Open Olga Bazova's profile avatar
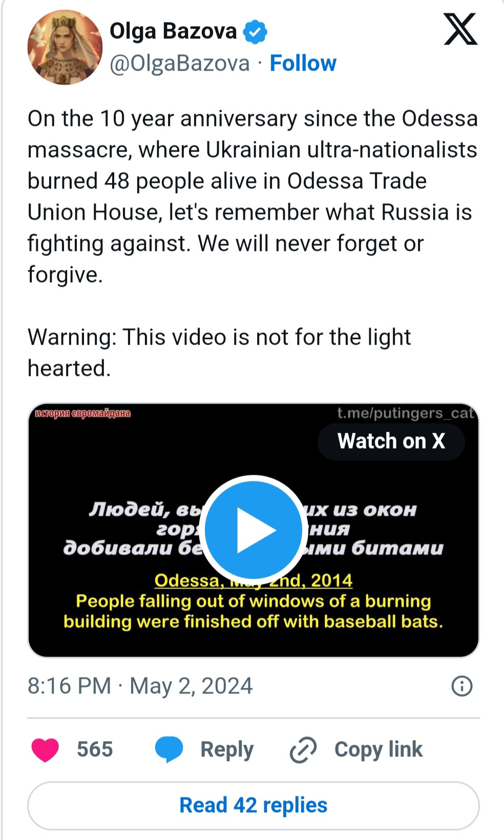504x840 pixels. [x=65, y=47]
